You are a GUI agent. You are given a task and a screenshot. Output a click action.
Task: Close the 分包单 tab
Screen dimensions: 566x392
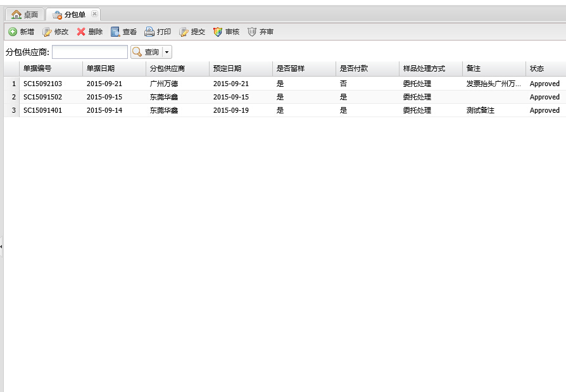[x=94, y=14]
